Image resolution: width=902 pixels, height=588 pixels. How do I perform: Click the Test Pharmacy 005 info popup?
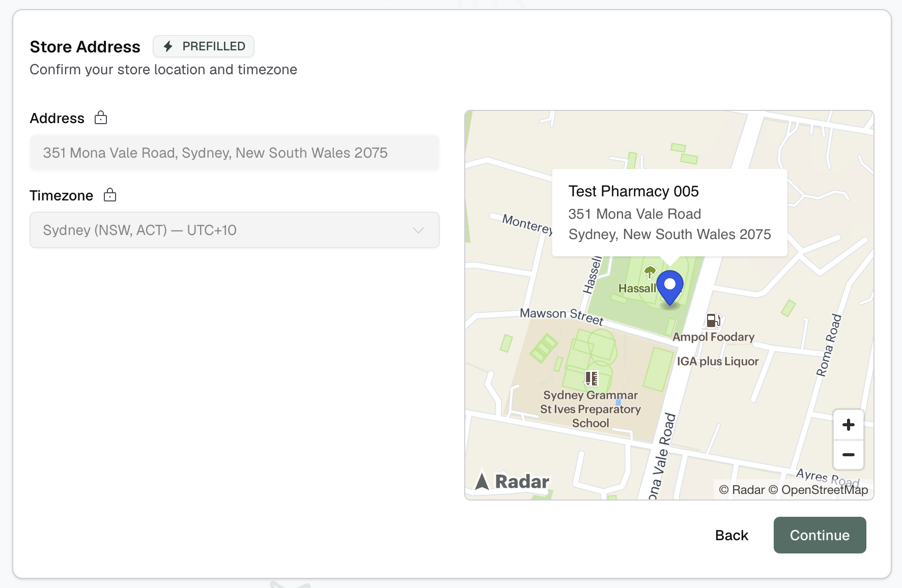point(669,212)
